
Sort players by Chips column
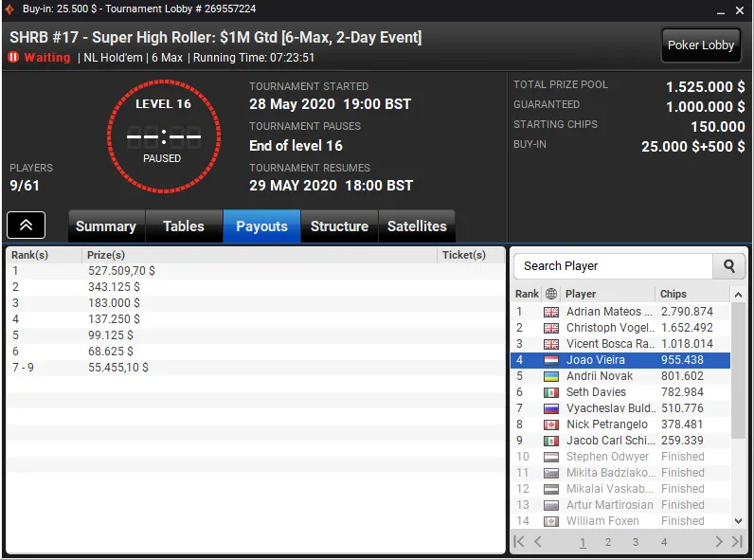[673, 294]
